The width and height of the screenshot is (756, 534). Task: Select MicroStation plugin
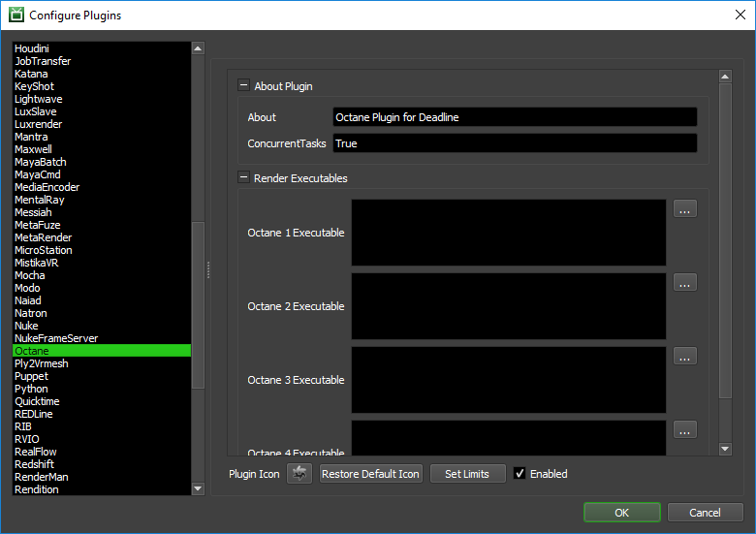[102, 250]
